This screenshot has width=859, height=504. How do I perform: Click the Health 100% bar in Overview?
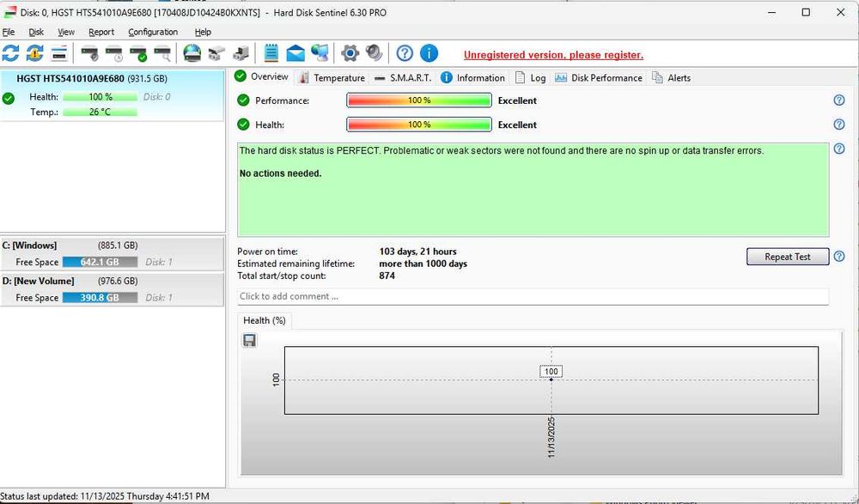[419, 124]
